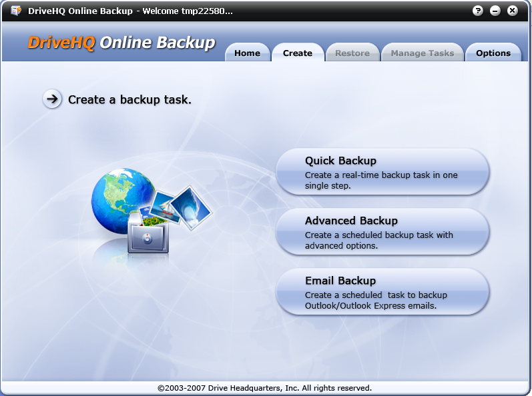Viewport: 532px width, 396px height.
Task: Minimize the DriveHQ window
Action: (495, 11)
